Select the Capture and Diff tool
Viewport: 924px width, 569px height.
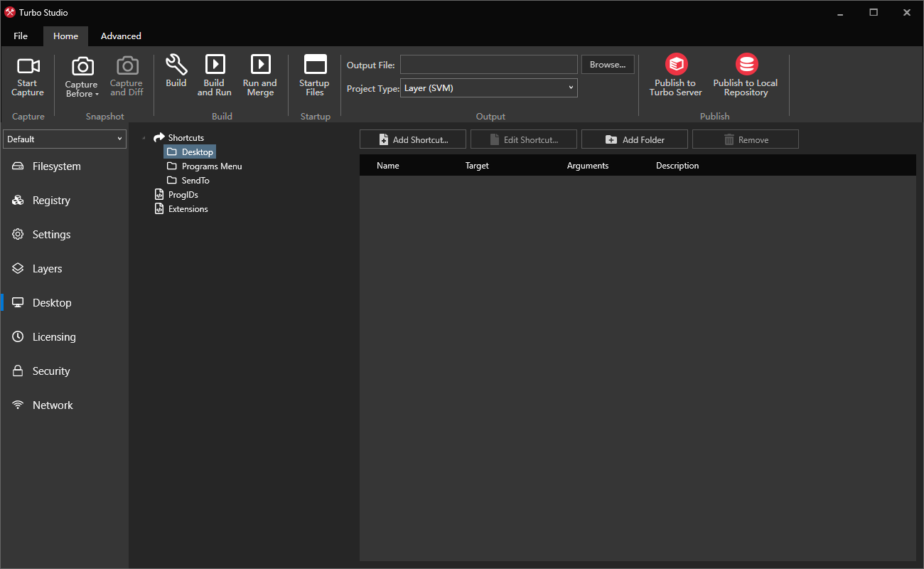tap(127, 75)
